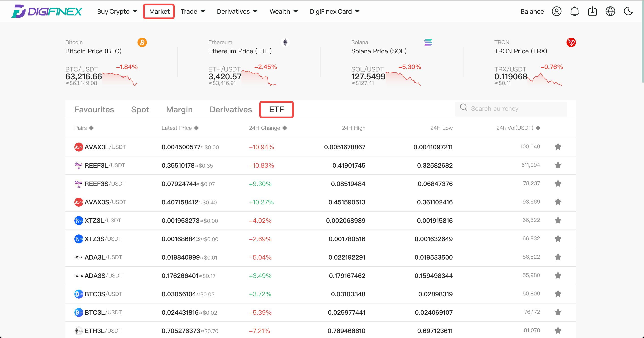
Task: Click the BTC/USDT sparkline chart
Action: (120, 79)
